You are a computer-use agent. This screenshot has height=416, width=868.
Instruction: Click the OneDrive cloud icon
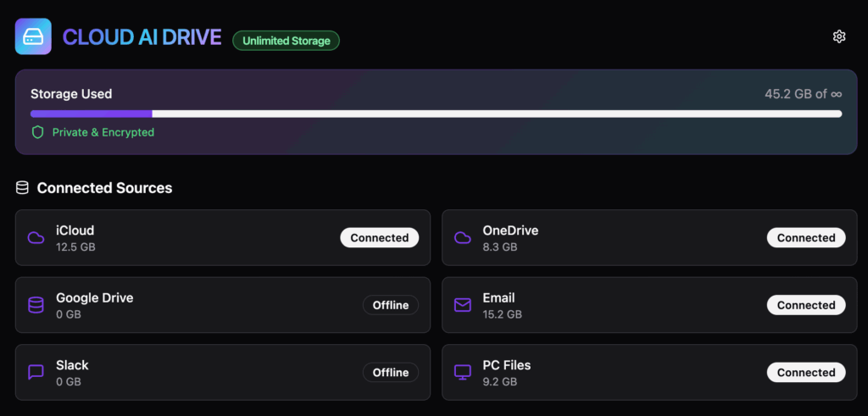(x=462, y=238)
